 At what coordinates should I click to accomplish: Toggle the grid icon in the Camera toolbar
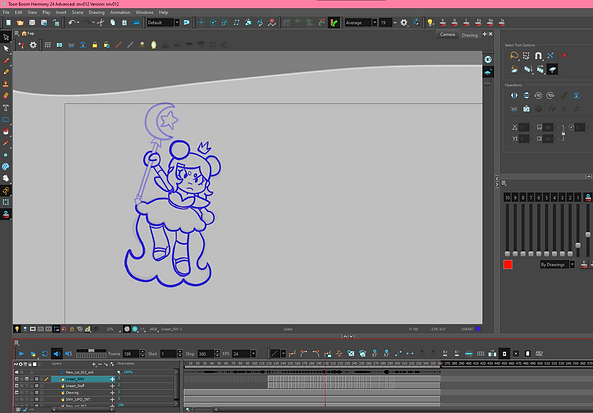tap(48, 45)
